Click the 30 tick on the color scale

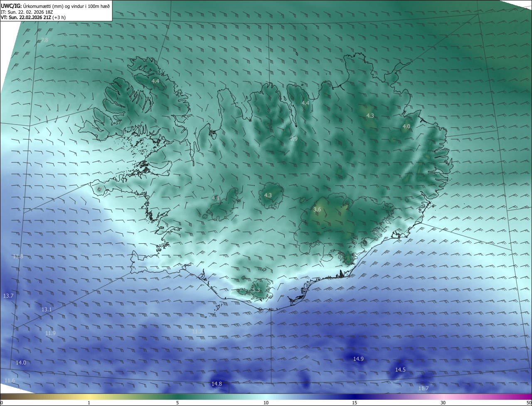pyautogui.click(x=443, y=403)
